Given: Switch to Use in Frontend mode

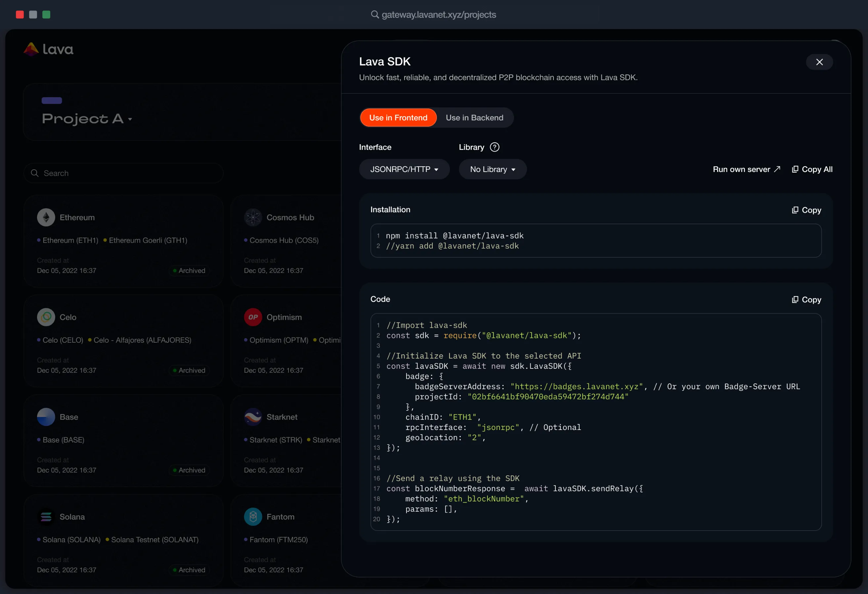Looking at the screenshot, I should point(398,118).
